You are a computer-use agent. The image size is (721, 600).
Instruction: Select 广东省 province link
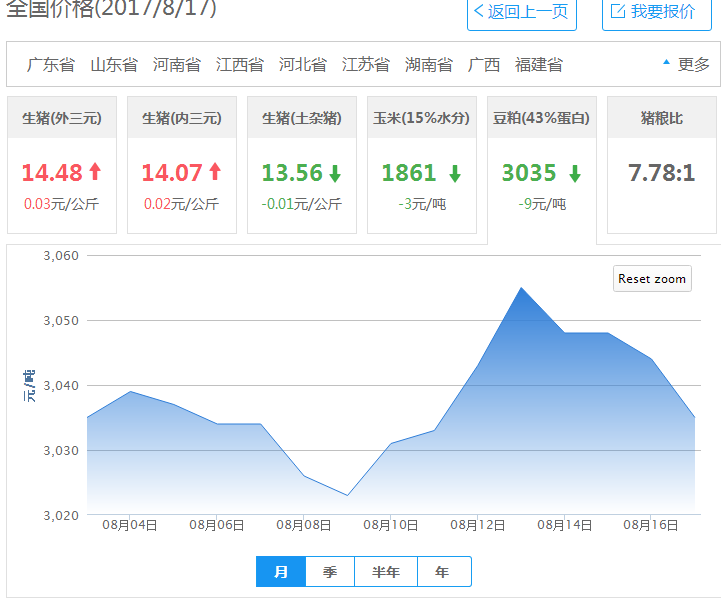point(51,65)
